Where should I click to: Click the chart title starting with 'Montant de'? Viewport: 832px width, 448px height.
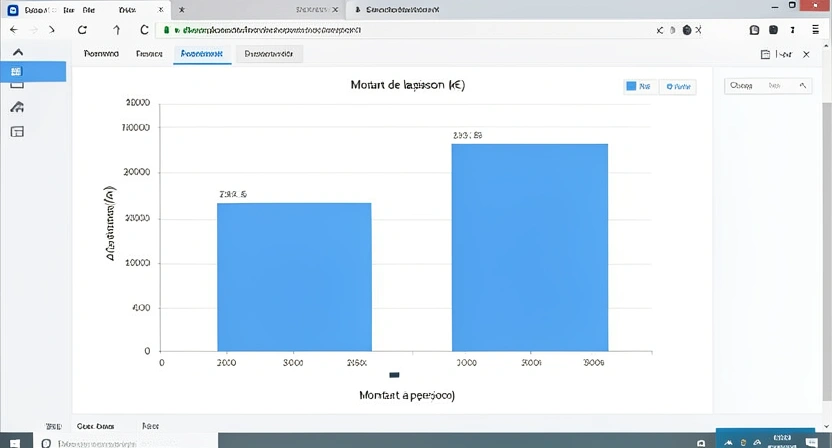408,85
